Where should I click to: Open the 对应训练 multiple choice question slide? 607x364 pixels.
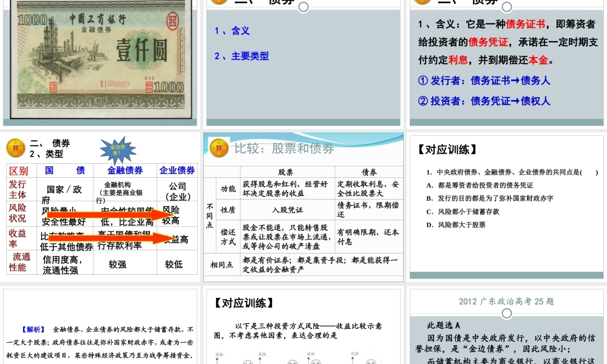coord(507,207)
